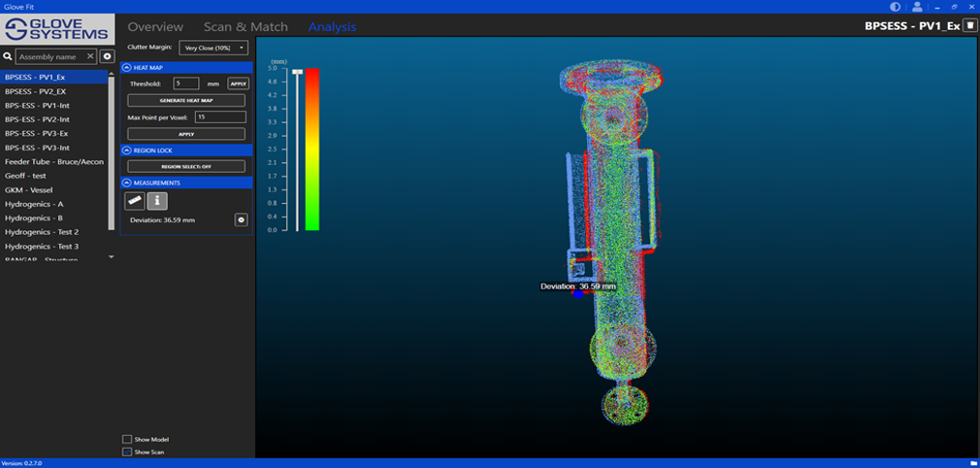The width and height of the screenshot is (980, 468).
Task: Select Hydrogenics - Test 2 assembly
Action: 53,232
